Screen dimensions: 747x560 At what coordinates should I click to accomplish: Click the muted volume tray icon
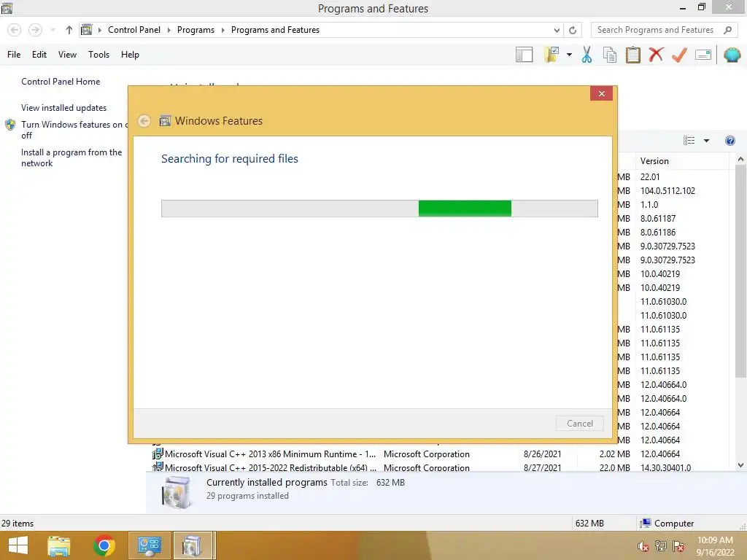[643, 546]
